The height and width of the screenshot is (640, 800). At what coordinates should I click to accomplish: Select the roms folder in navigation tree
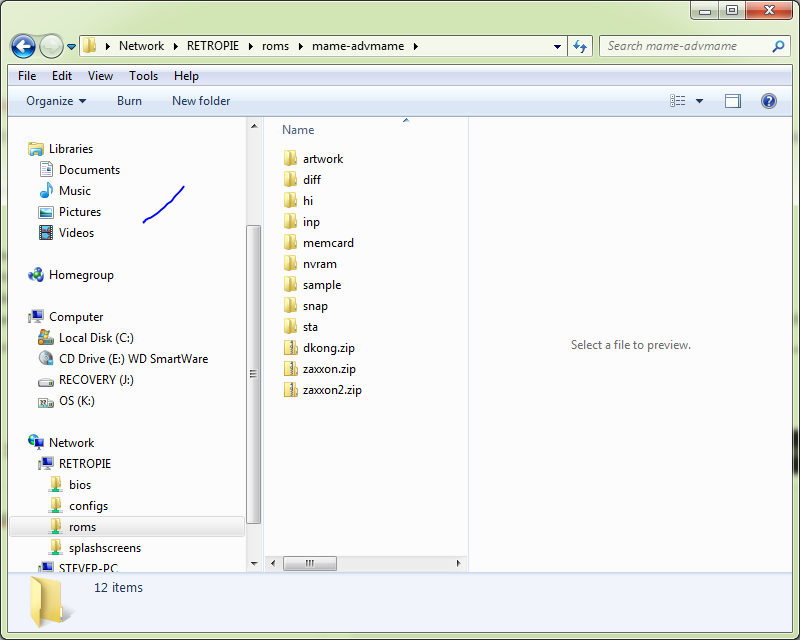(x=82, y=527)
